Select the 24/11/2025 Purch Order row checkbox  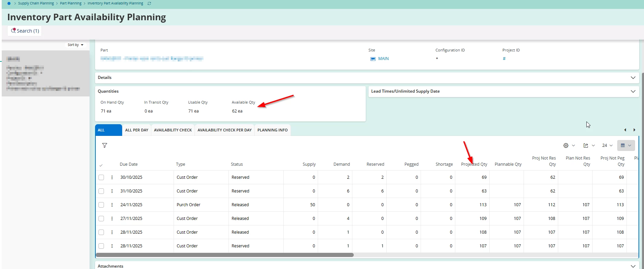[x=101, y=205]
